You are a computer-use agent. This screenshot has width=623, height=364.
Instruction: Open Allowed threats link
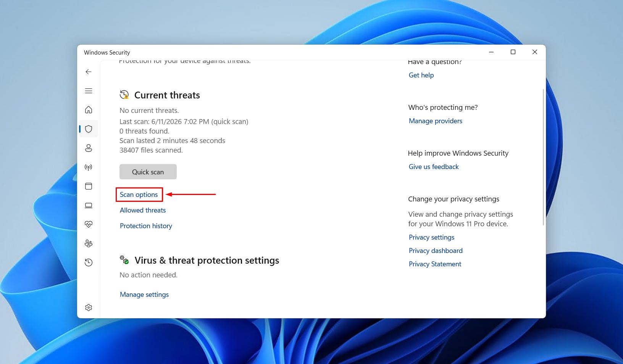(x=143, y=210)
